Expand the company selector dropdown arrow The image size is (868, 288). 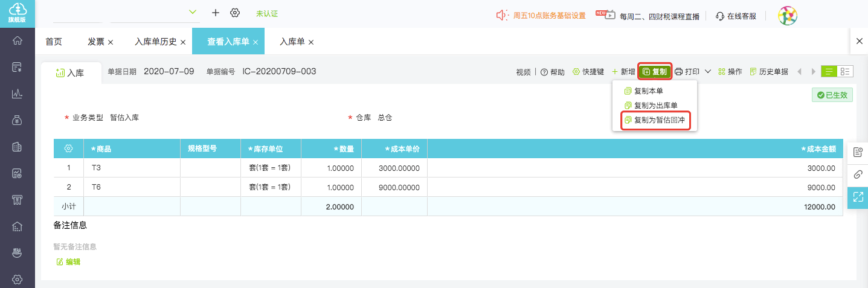tap(193, 12)
